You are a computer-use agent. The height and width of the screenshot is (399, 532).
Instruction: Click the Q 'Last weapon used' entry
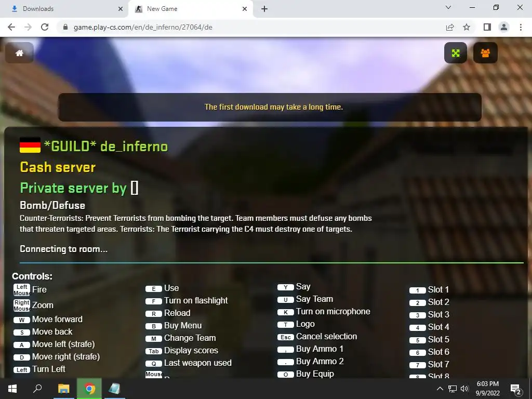tap(188, 363)
